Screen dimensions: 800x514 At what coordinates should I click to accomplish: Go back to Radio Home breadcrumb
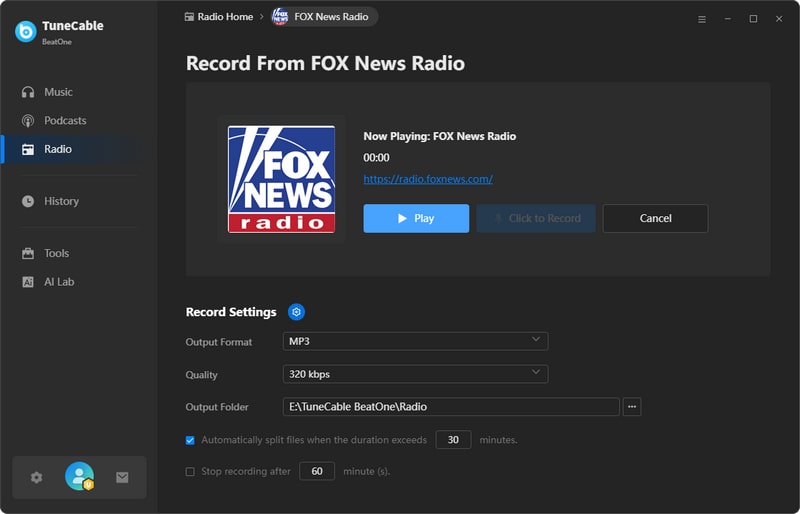click(219, 17)
